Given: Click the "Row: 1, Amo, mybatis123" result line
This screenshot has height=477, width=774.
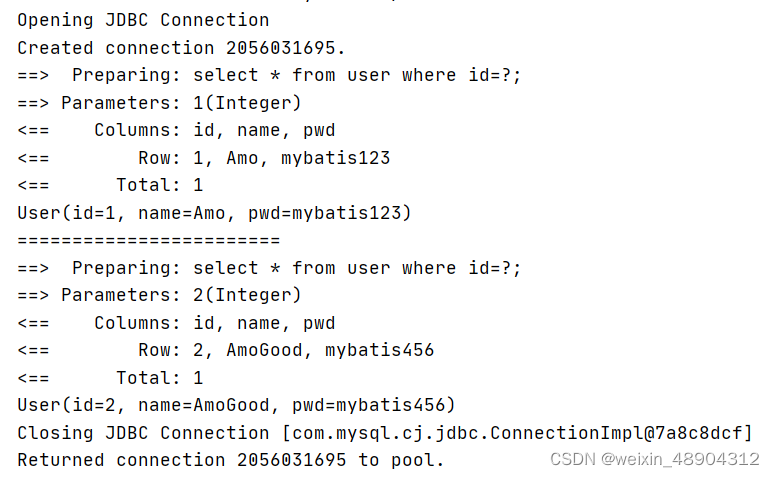Looking at the screenshot, I should coord(264,158).
